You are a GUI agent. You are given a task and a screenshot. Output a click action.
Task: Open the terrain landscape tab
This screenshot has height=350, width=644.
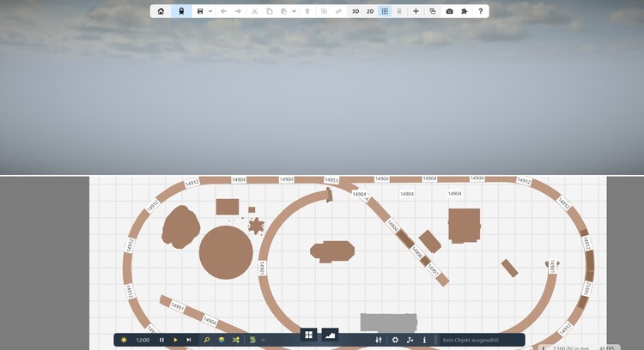[330, 335]
